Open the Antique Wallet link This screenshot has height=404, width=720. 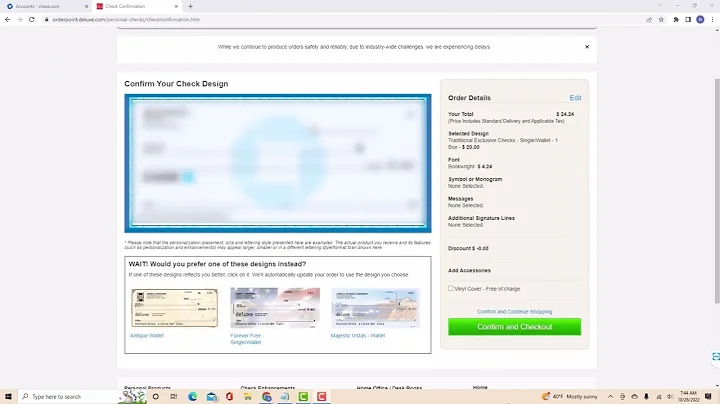click(x=146, y=336)
